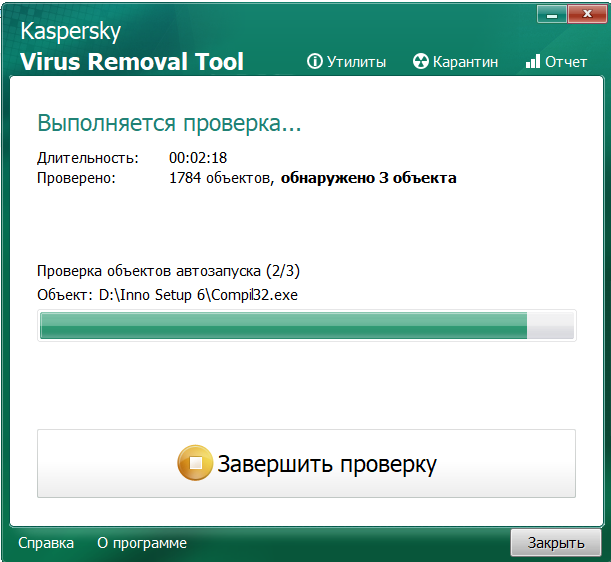Click the 'Длительность:' label
Screen dimensions: 611x562
88,158
